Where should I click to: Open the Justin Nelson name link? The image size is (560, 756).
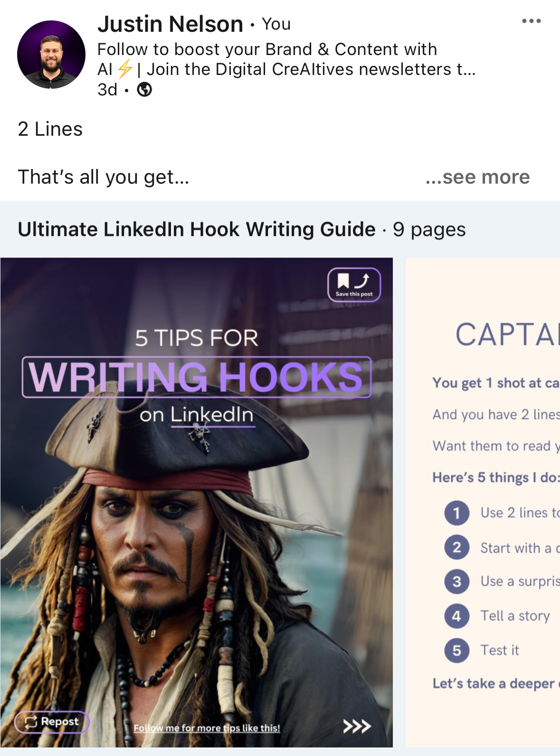[170, 24]
